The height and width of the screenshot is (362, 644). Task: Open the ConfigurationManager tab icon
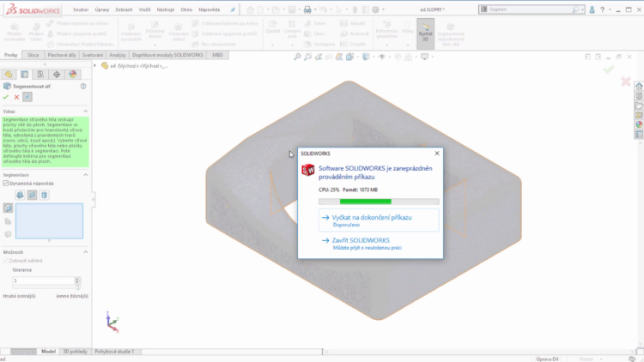tap(40, 75)
